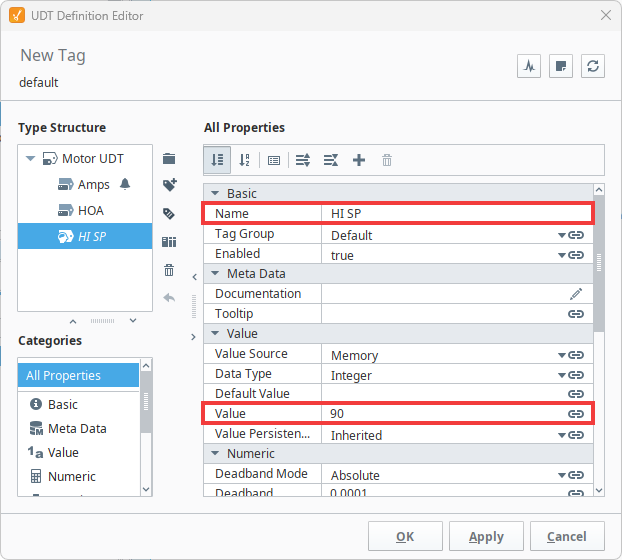
Task: Click the sticky note icon in the header
Action: (x=561, y=66)
